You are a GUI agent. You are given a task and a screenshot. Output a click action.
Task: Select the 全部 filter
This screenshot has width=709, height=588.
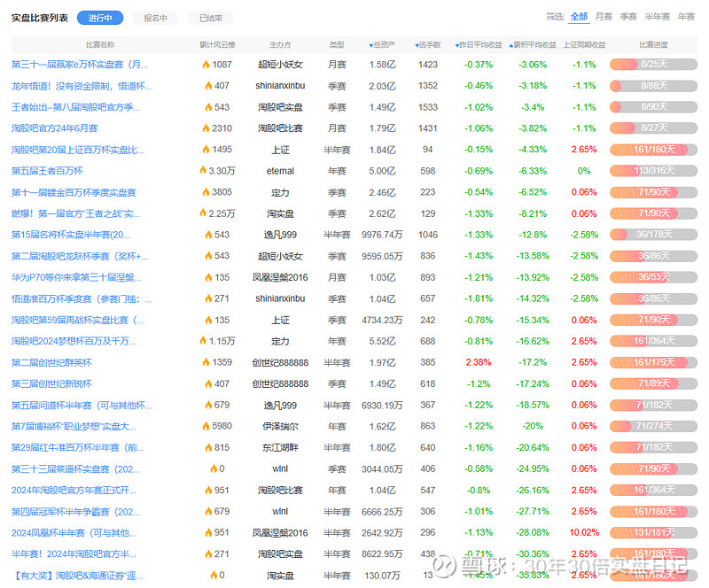[x=579, y=17]
